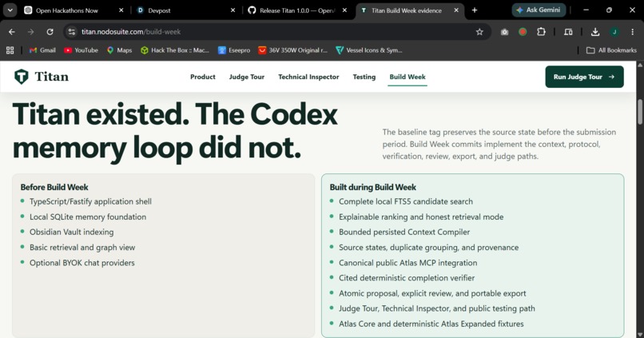Click 'Obsidian Vault indexing' text
Image resolution: width=644 pixels, height=338 pixels.
(71, 232)
